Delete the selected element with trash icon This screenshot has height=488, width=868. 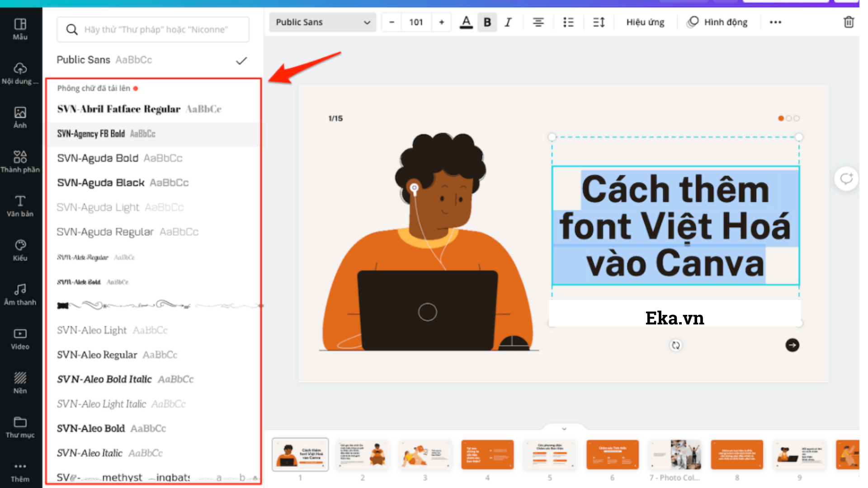pos(849,22)
